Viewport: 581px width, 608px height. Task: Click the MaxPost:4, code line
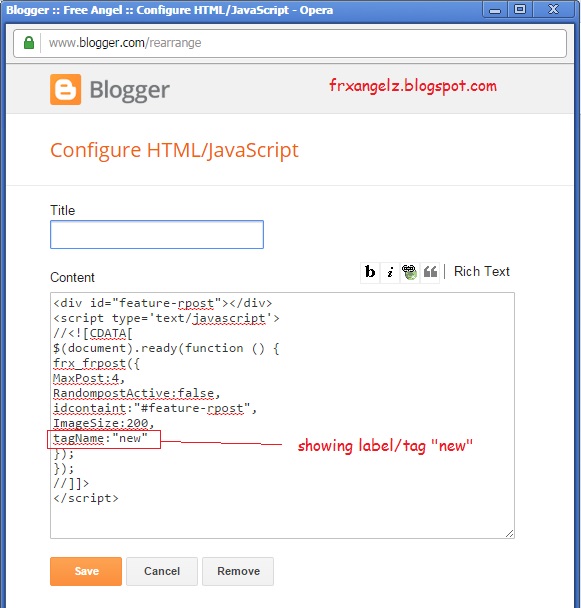(89, 378)
